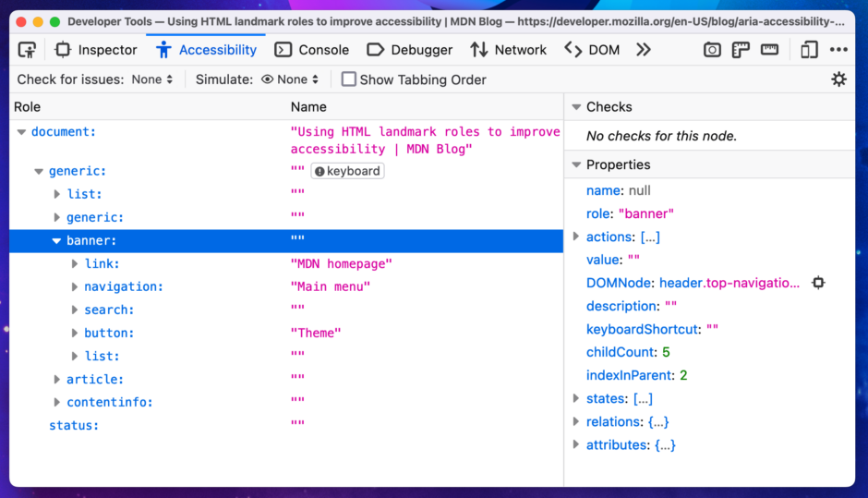Select the "Theme" name text
Viewport: 868px width, 498px height.
316,333
